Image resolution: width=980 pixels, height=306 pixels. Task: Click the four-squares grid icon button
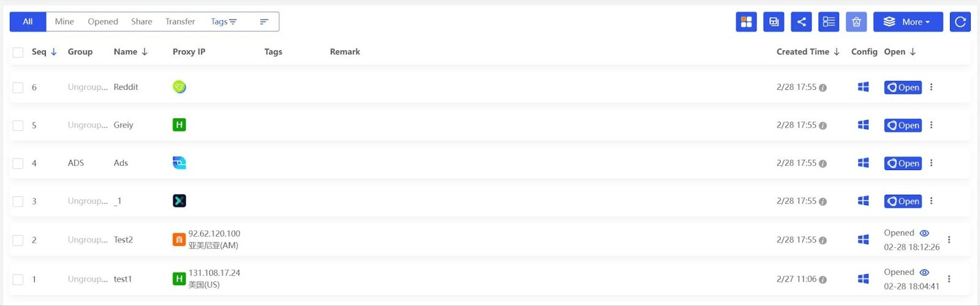click(746, 22)
